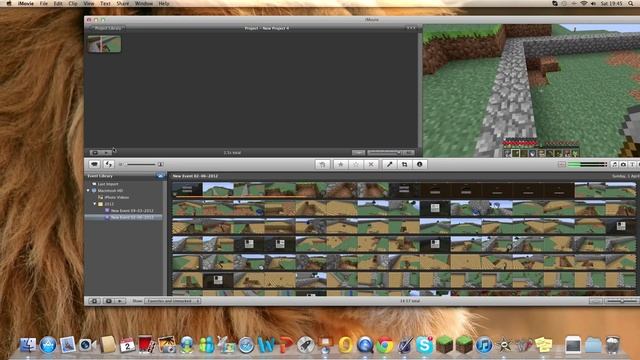Launch Photo Booth from the Dock
640x360 pixels.
click(x=147, y=345)
